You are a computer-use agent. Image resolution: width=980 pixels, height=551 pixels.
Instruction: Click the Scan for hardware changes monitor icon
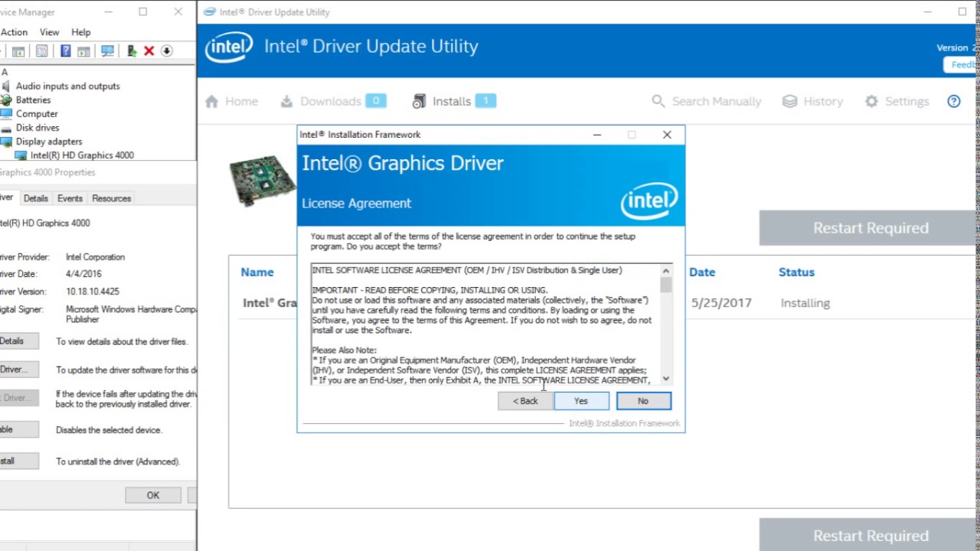pyautogui.click(x=107, y=51)
